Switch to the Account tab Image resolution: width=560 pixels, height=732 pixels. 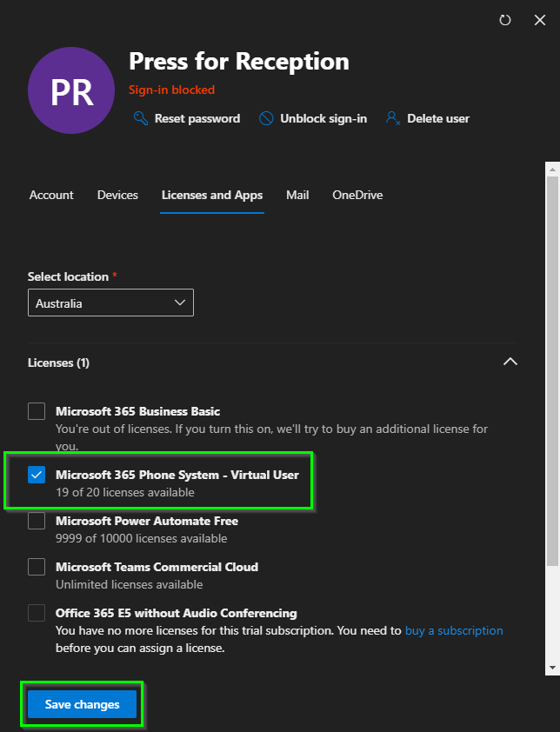click(51, 195)
